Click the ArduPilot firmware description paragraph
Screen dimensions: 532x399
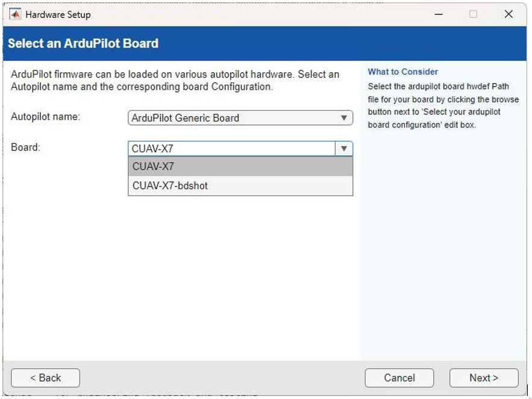point(175,81)
